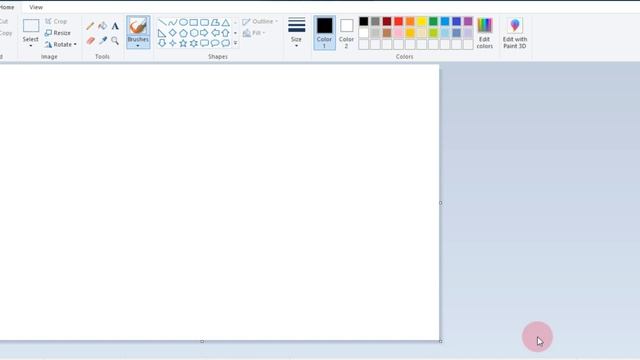Choose the Line shape

point(162,22)
